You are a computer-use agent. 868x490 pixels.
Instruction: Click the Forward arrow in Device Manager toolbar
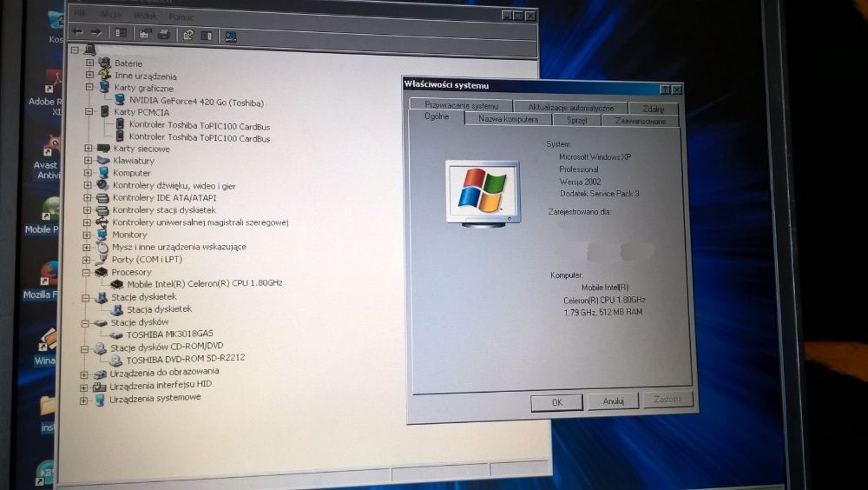pos(95,33)
